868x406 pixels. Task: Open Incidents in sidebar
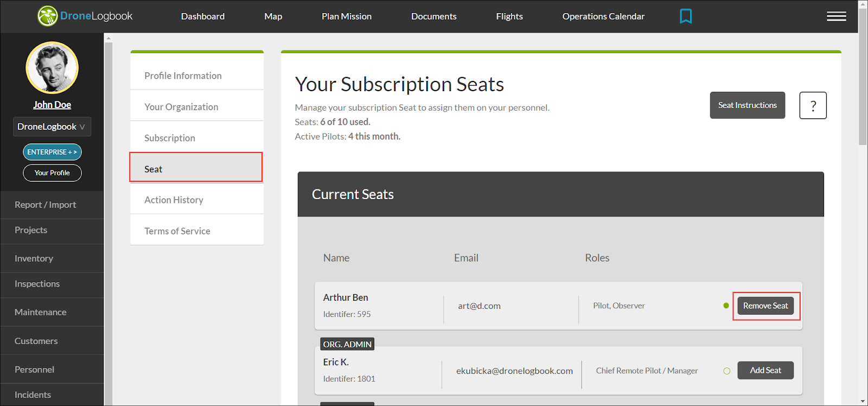pyautogui.click(x=52, y=395)
